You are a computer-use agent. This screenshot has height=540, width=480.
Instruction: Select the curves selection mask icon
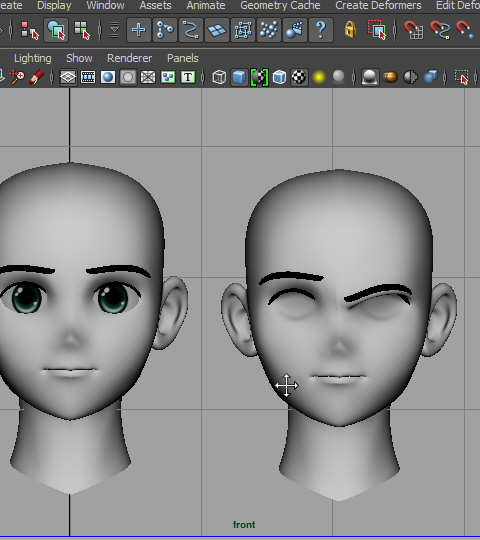[191, 30]
